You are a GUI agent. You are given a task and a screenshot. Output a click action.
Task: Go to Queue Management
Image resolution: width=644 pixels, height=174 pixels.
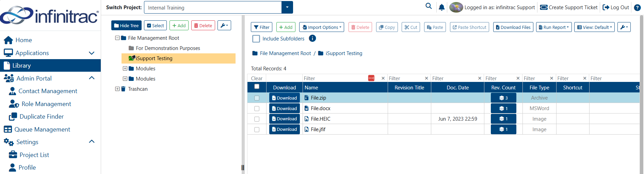point(37,129)
